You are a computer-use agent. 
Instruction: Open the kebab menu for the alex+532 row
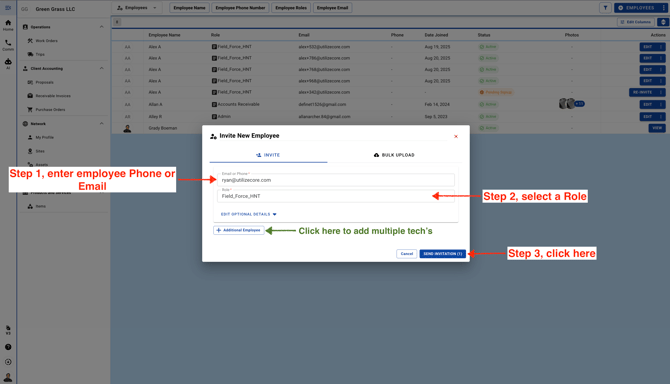661,47
